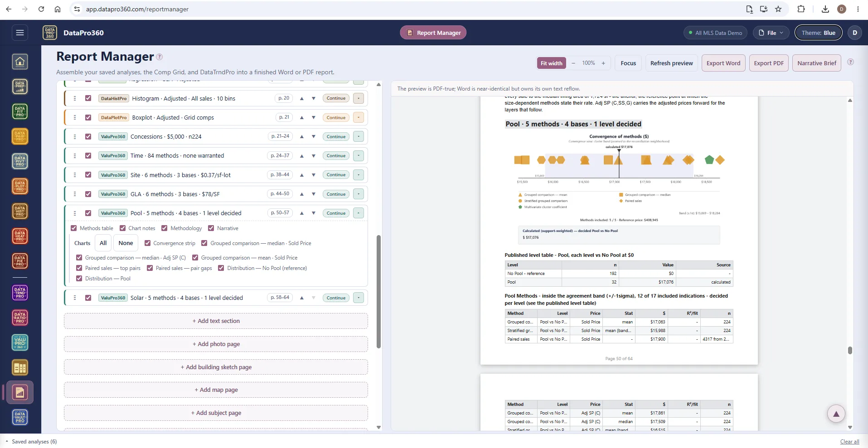The image size is (868, 448).
Task: Open the browser downloads icon
Action: [x=825, y=9]
